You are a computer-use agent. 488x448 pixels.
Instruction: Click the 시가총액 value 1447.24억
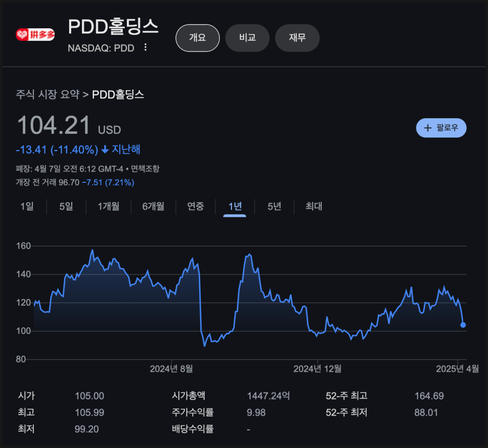(268, 396)
